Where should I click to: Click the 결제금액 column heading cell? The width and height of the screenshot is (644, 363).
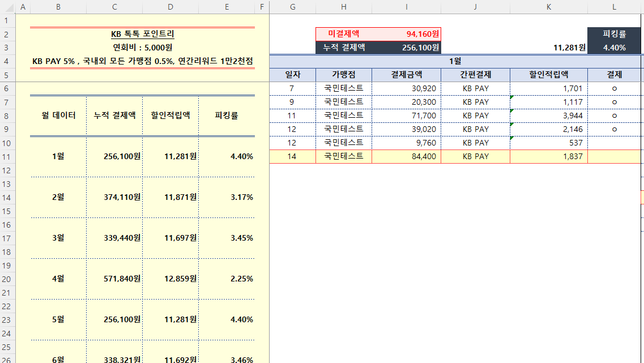[406, 75]
